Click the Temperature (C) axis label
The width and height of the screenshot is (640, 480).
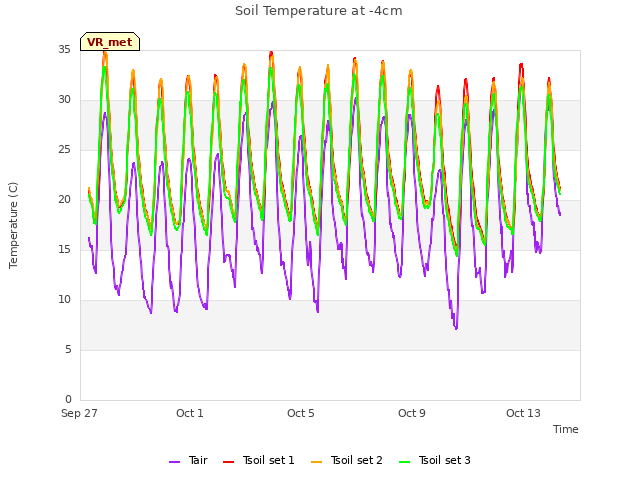[x=13, y=225]
